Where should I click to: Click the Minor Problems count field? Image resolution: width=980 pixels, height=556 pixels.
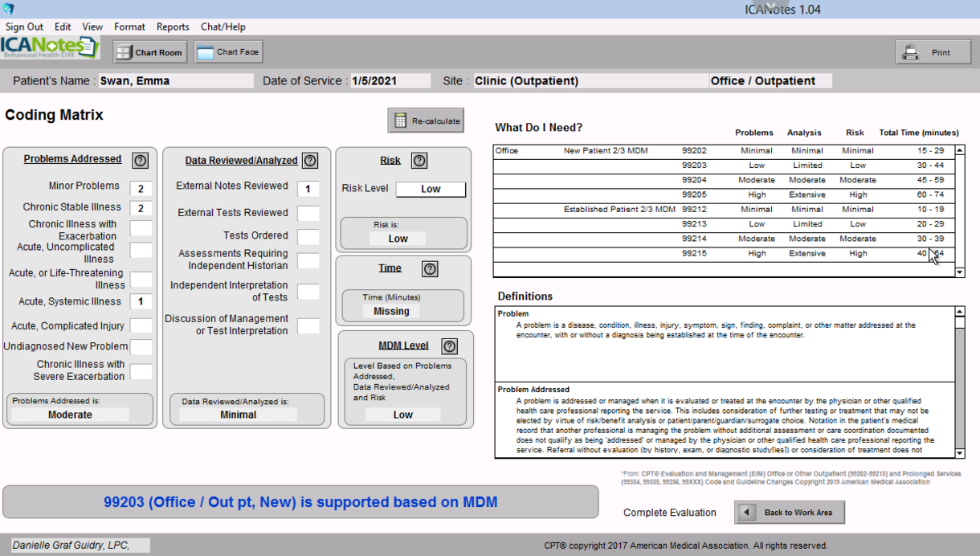point(141,189)
